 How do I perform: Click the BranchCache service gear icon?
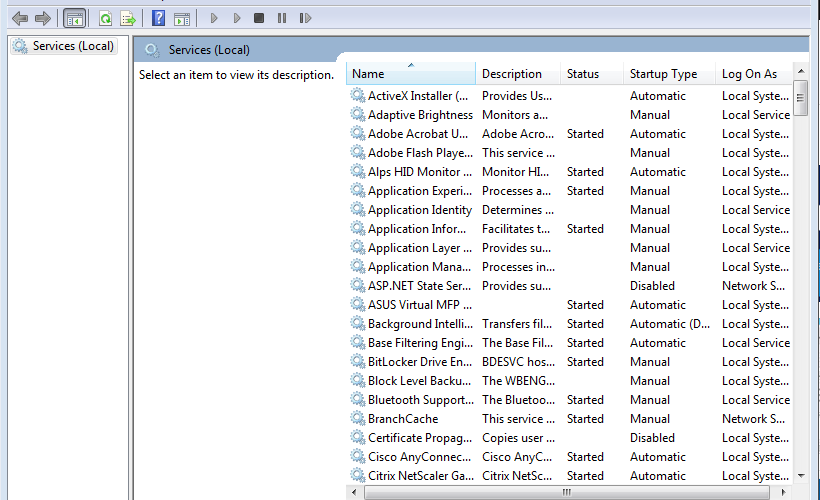coord(358,419)
